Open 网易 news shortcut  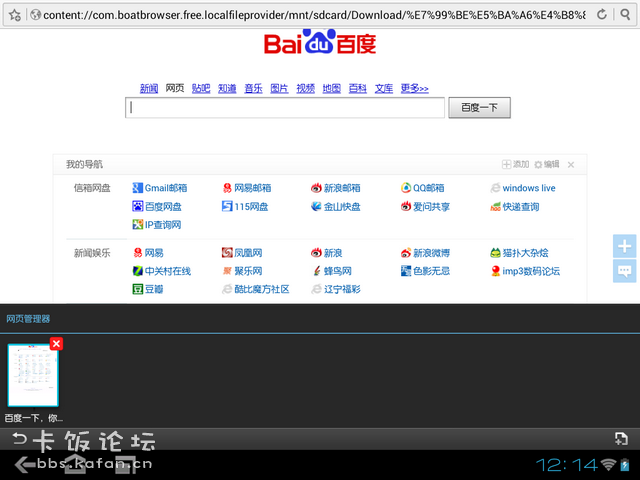(148, 253)
